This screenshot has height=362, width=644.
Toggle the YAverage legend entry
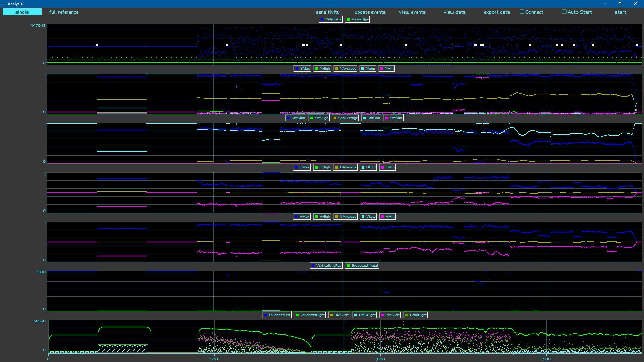click(345, 69)
